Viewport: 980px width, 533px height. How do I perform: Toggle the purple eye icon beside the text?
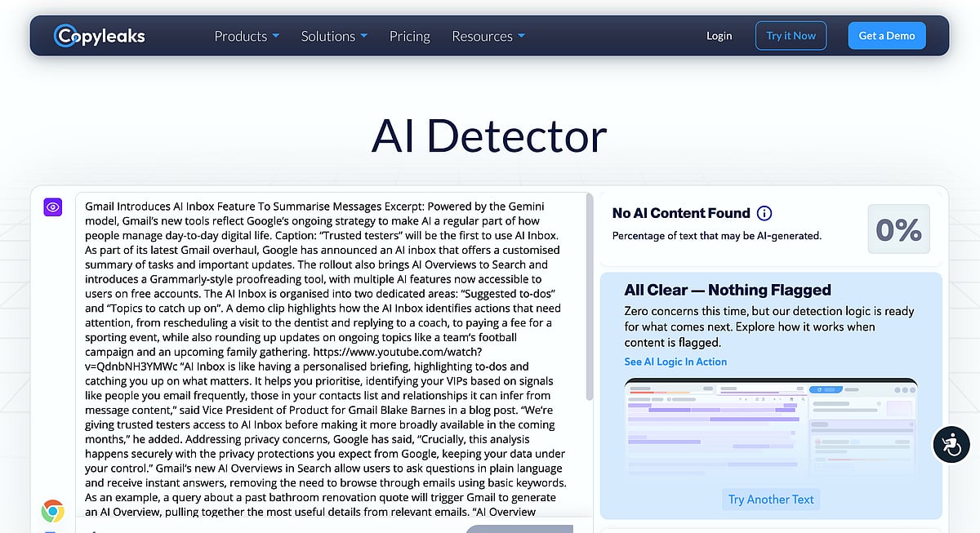coord(53,207)
